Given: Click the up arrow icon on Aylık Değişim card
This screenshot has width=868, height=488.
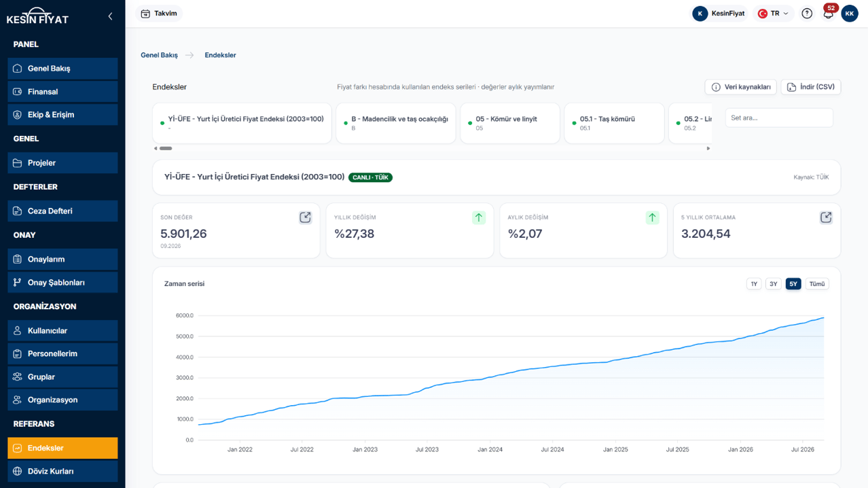Looking at the screenshot, I should pyautogui.click(x=652, y=217).
